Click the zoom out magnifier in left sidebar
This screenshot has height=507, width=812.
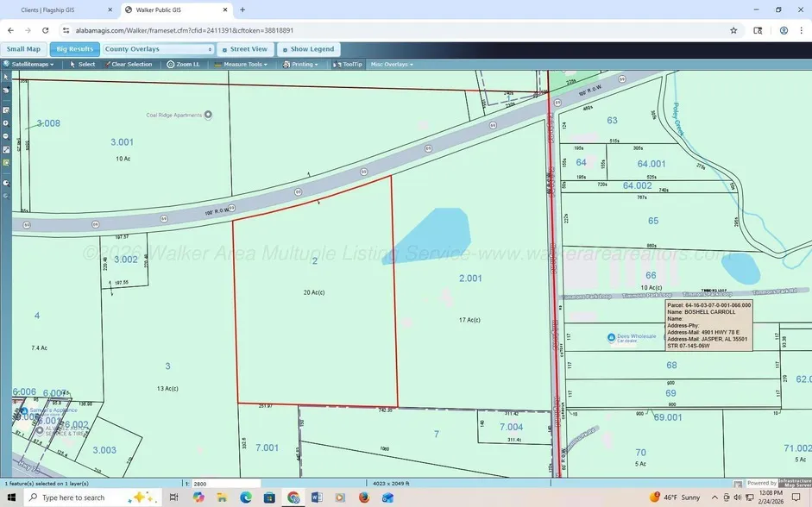point(6,136)
